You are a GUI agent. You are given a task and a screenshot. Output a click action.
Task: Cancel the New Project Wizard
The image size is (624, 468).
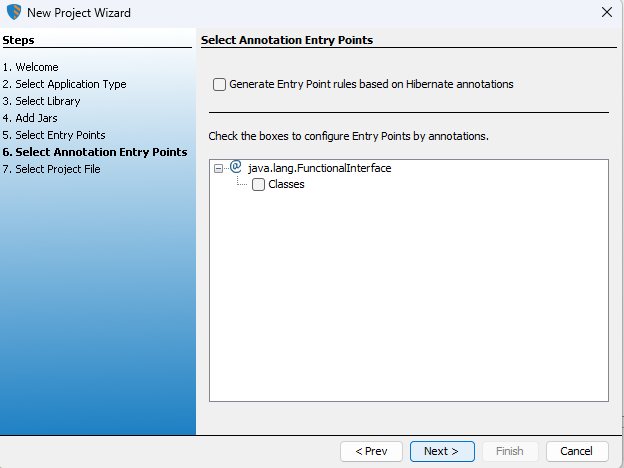[x=577, y=451]
